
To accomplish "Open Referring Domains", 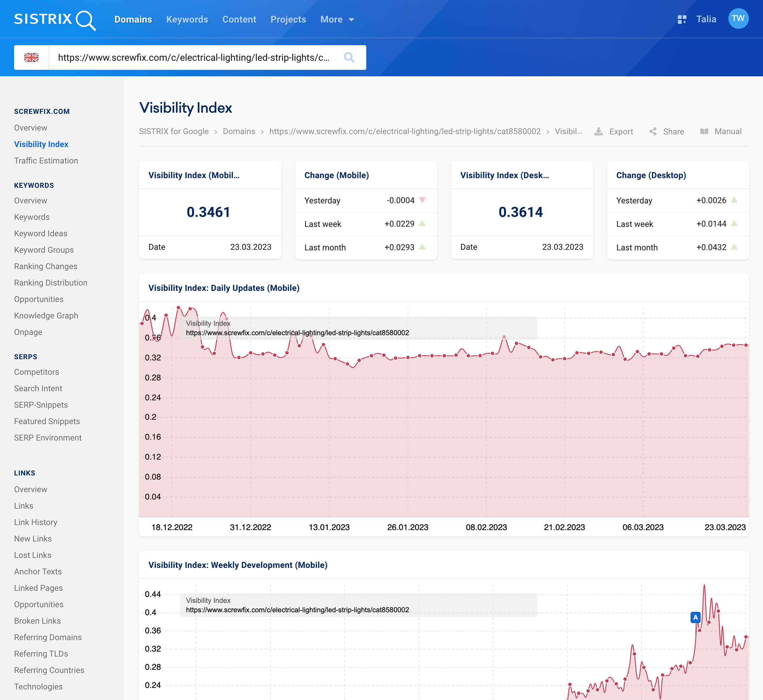I will (x=48, y=637).
